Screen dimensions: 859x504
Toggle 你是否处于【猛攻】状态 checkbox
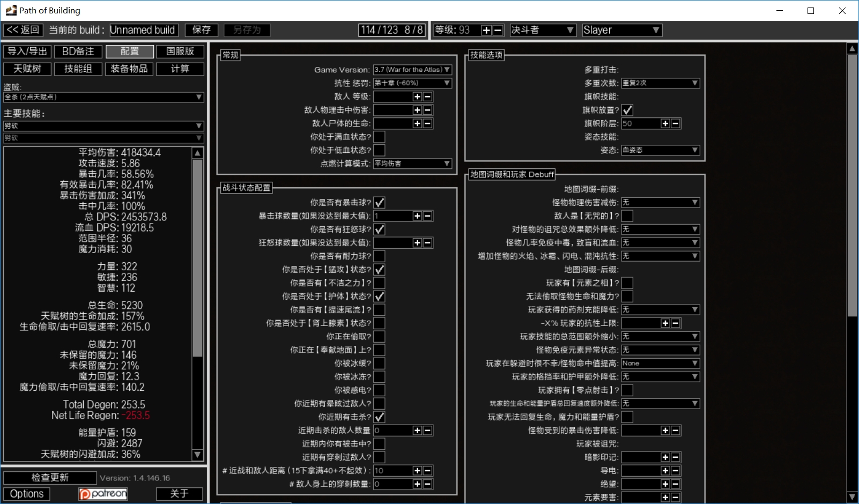point(379,270)
